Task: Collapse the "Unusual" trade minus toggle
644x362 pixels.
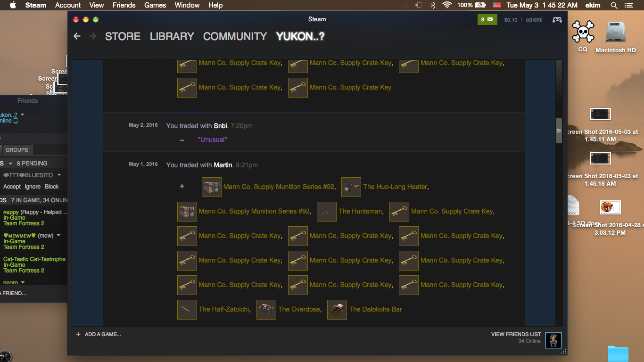Action: pyautogui.click(x=182, y=140)
